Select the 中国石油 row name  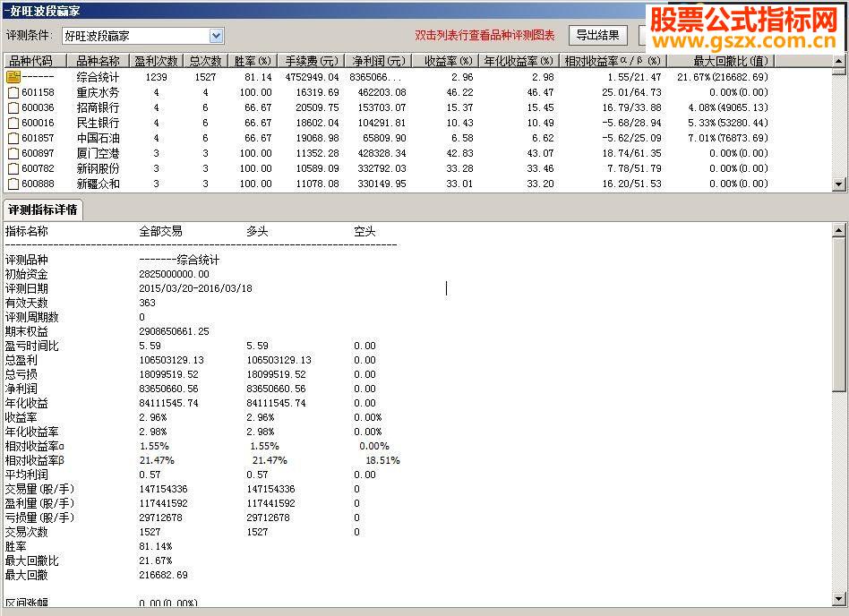[98, 138]
